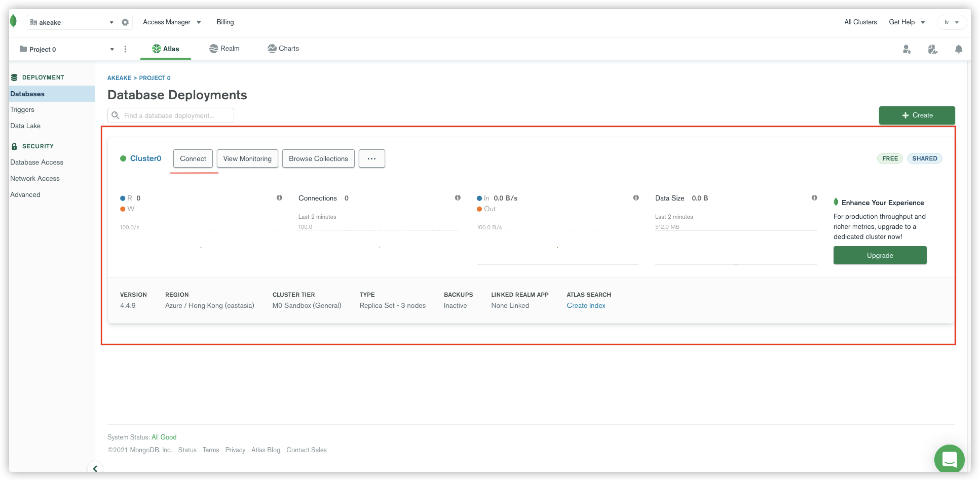Open the alerts bell icon

click(x=958, y=49)
